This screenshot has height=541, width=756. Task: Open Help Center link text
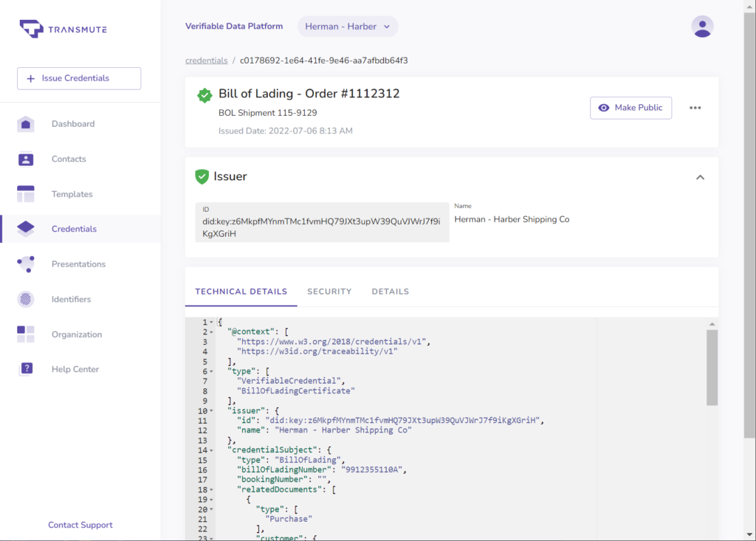point(75,369)
